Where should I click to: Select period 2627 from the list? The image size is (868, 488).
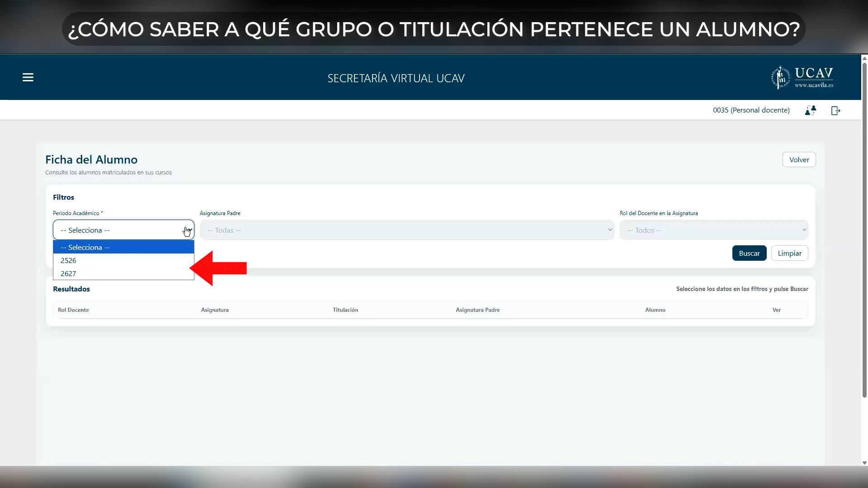coord(123,273)
